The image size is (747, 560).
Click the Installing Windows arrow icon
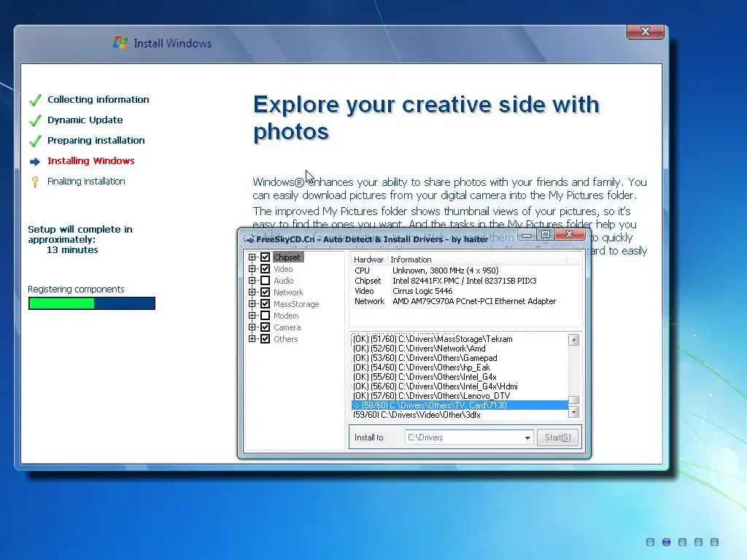pos(35,162)
